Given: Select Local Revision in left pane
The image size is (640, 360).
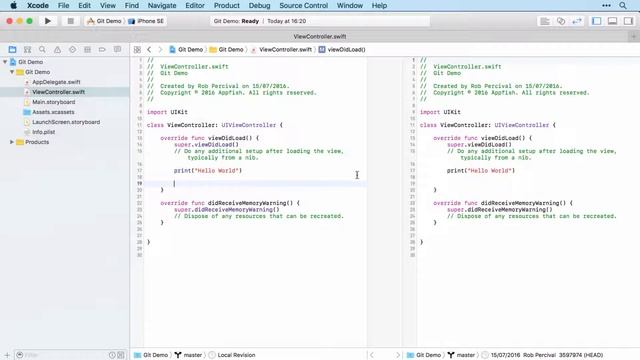Looking at the screenshot, I should (x=232, y=355).
